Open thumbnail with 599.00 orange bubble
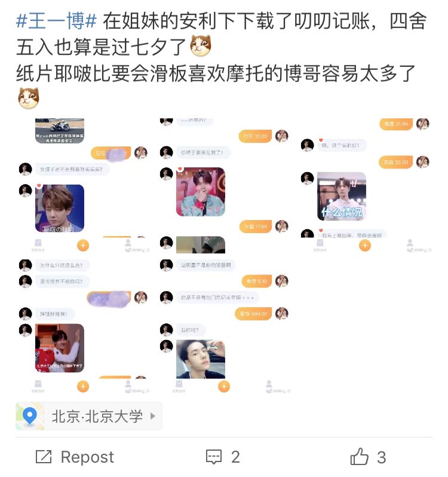 pos(224,327)
